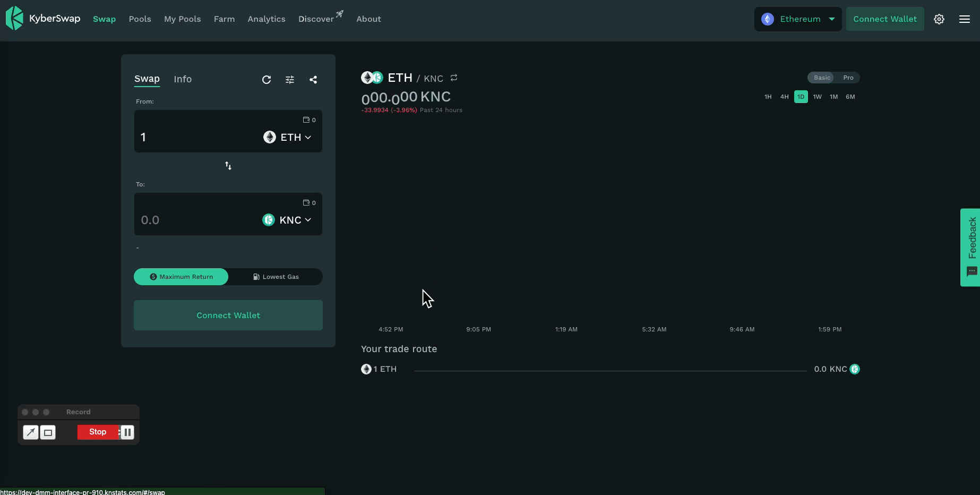The width and height of the screenshot is (980, 495).
Task: Click the From wallet balance icon
Action: coord(306,120)
